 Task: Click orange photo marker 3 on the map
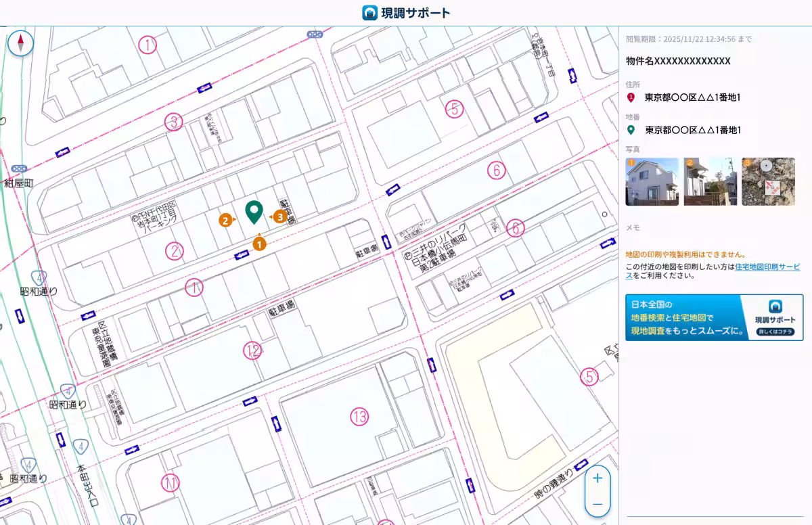(x=279, y=216)
